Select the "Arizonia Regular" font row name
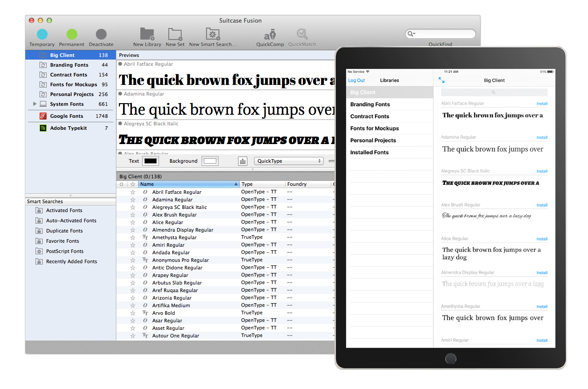588x389 pixels. pos(172,298)
